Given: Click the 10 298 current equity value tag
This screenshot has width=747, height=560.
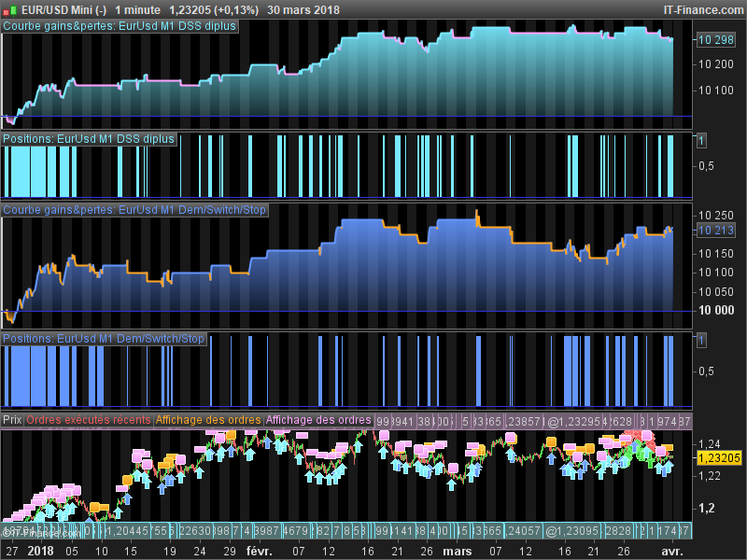Looking at the screenshot, I should (715, 40).
